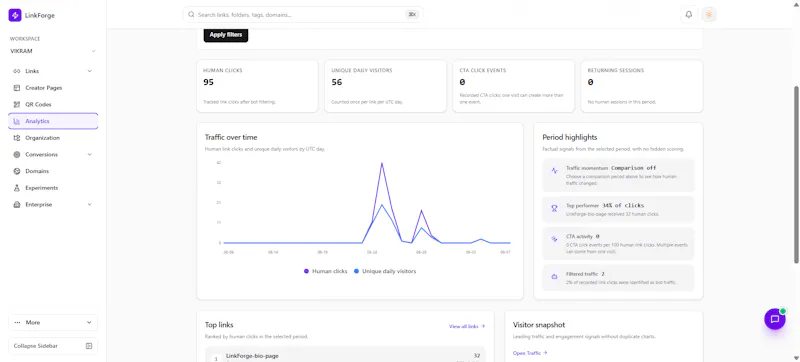Click the Domains globe icon

tap(16, 171)
